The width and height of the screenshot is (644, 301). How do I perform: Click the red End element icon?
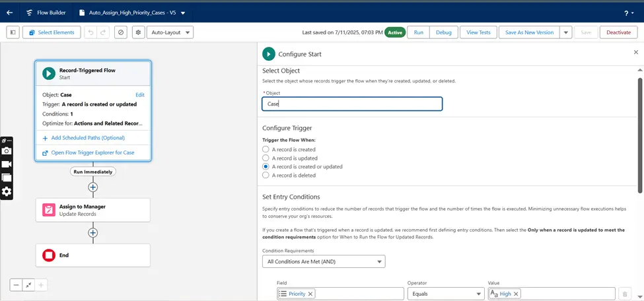[x=48, y=255]
